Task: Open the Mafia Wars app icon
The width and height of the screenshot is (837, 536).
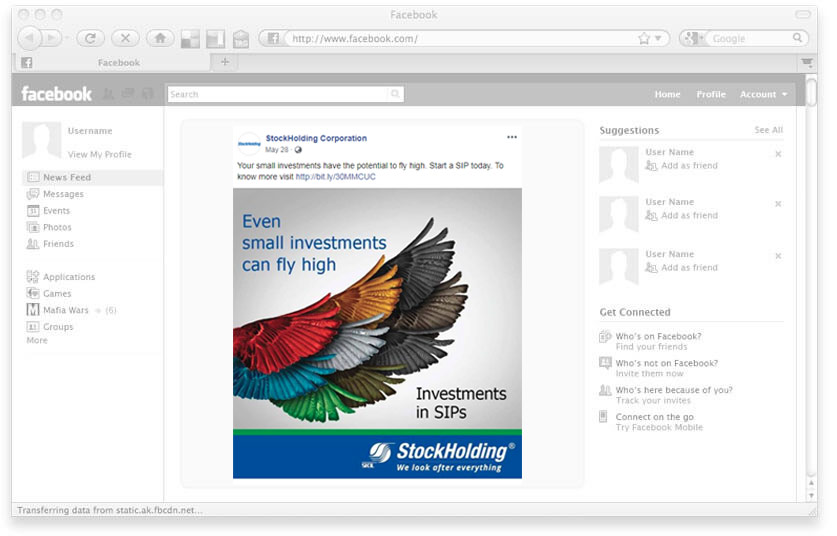Action: pyautogui.click(x=33, y=310)
